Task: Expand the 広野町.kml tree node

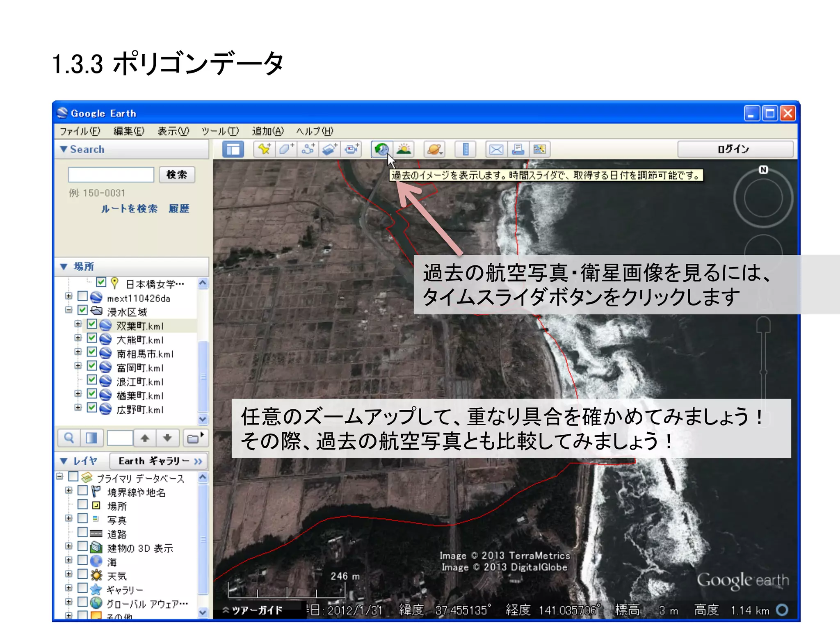Action: click(78, 408)
